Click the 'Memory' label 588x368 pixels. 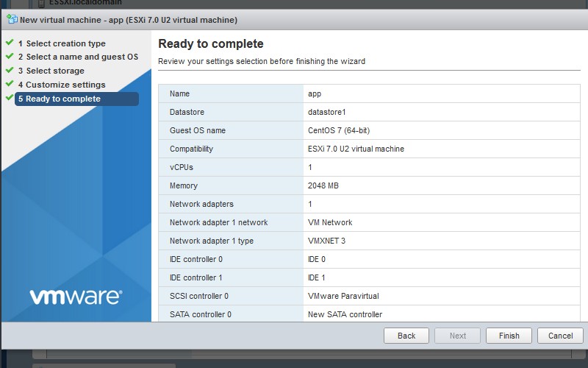click(183, 185)
